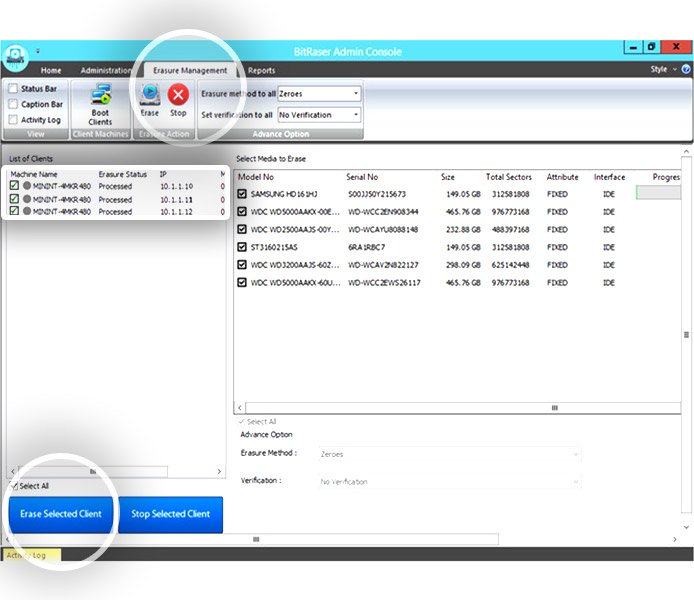694x600 pixels.
Task: Click right arrow of client list scrollbar
Action: click(219, 472)
